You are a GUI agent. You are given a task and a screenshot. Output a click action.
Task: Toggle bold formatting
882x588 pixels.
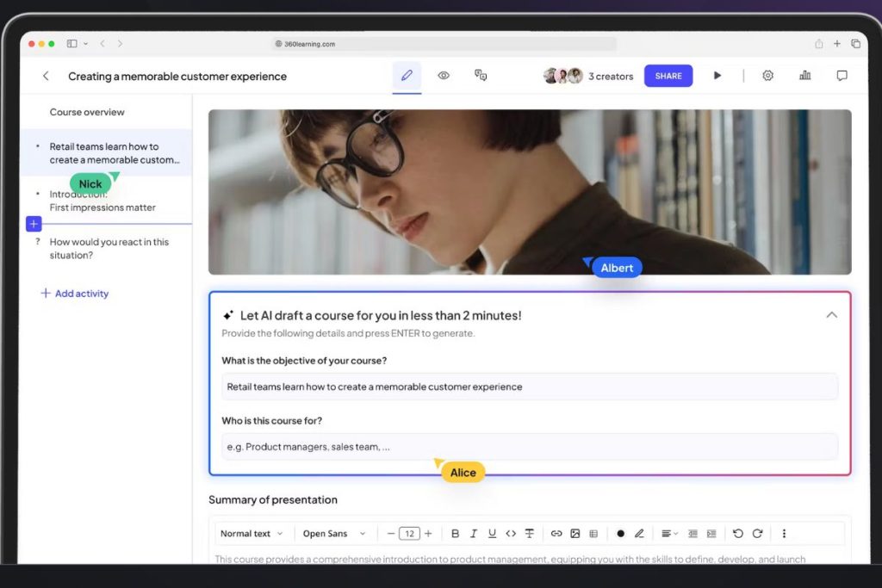click(455, 534)
